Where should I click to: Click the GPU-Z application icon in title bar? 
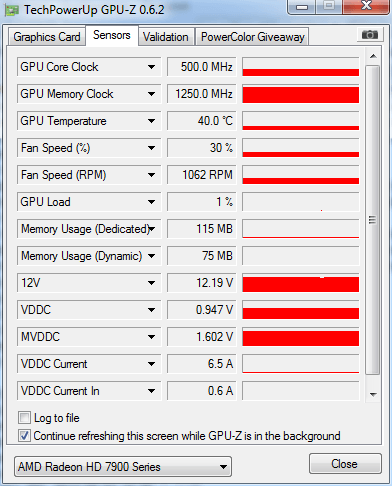click(11, 10)
